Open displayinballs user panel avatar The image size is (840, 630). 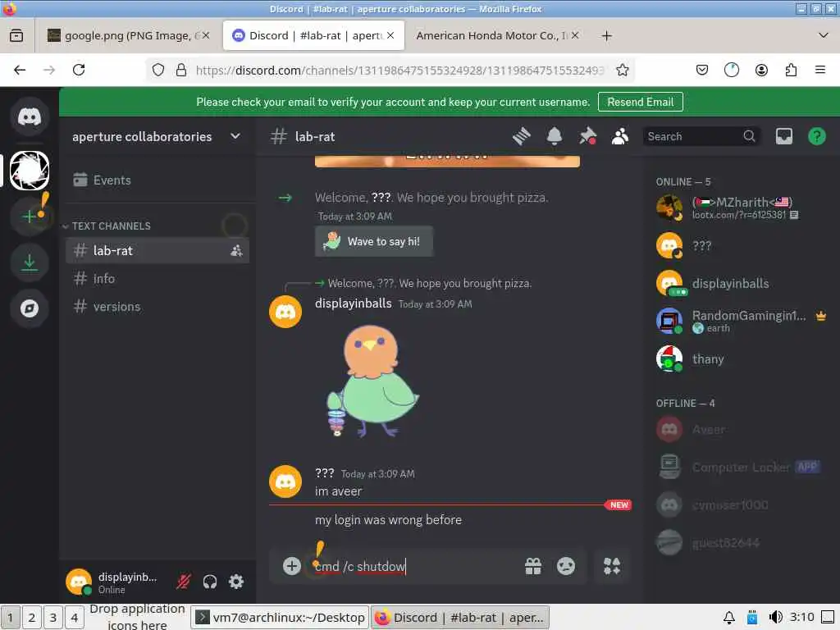point(79,582)
